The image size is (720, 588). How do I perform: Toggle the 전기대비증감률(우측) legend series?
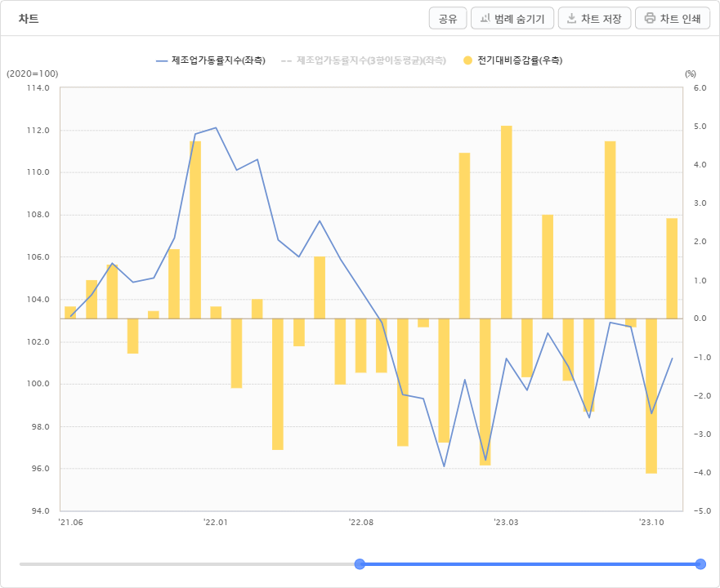click(x=513, y=60)
